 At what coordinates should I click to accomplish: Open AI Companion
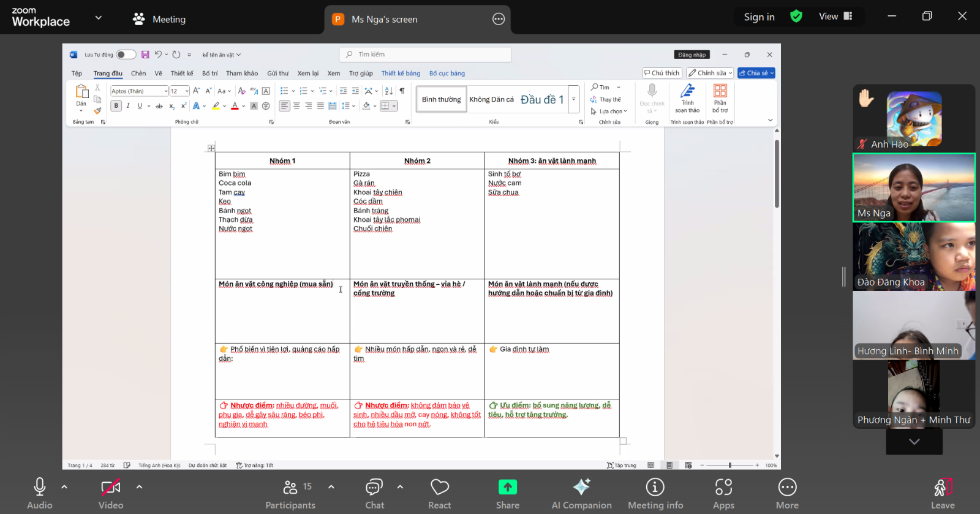(581, 493)
